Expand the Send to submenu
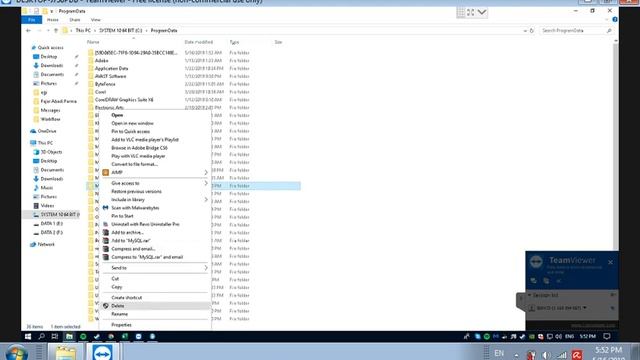This screenshot has width=640, height=360. coord(155,268)
